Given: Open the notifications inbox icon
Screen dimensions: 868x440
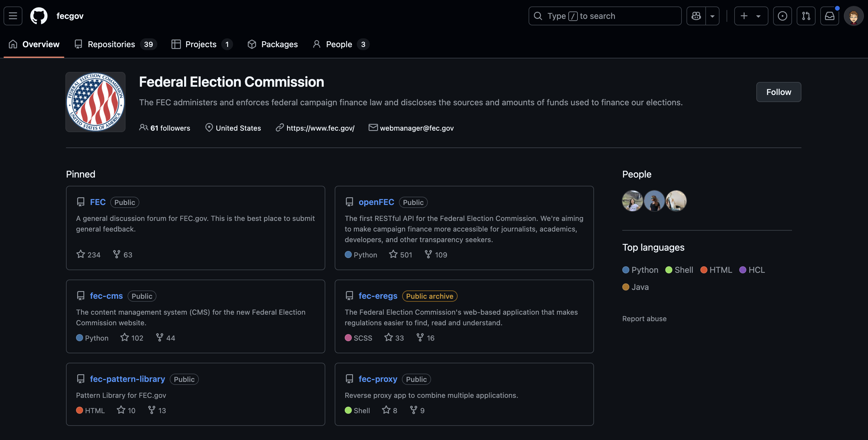Looking at the screenshot, I should click(x=829, y=16).
